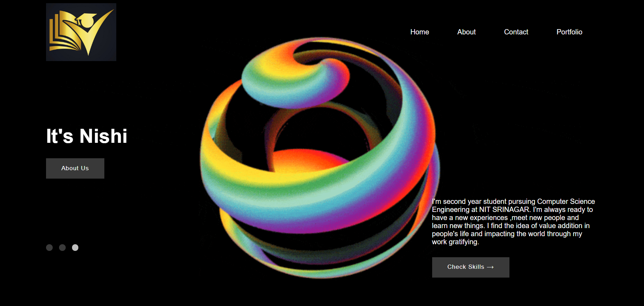Open the Contact navigation link
Image resolution: width=644 pixels, height=306 pixels.
pyautogui.click(x=516, y=32)
